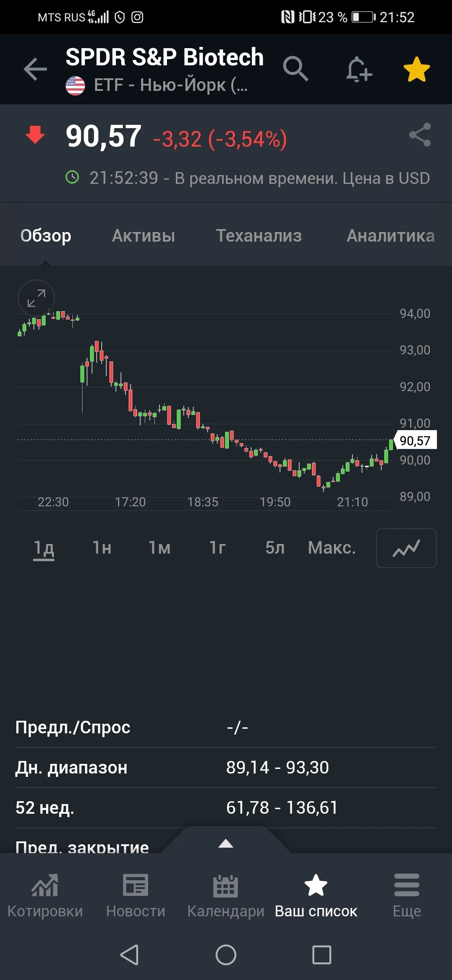Choose the 1г chart range

(x=217, y=548)
